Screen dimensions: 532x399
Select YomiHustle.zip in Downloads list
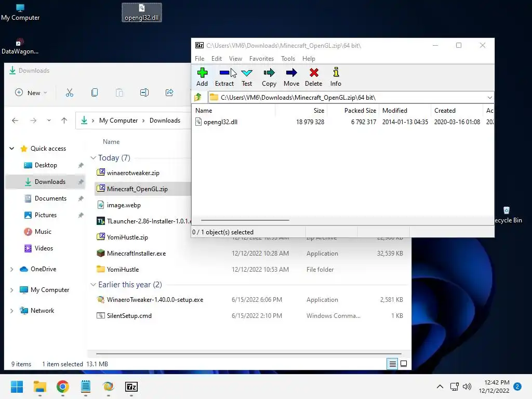(x=127, y=237)
